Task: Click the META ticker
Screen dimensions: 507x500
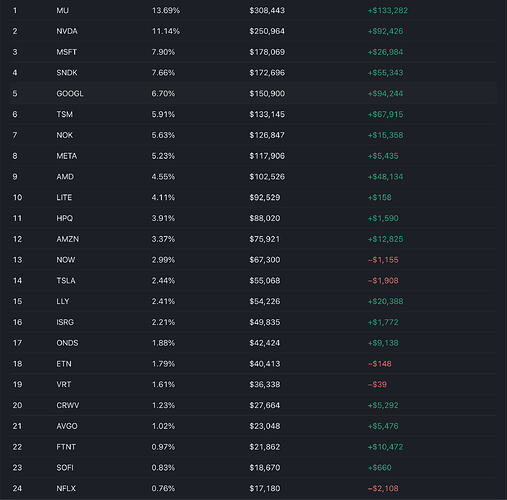Action: pos(66,156)
